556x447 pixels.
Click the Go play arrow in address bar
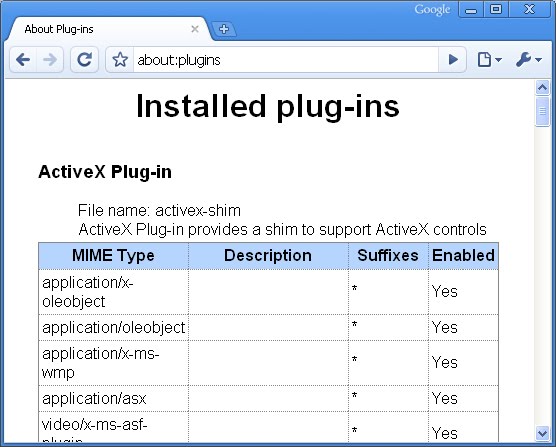coord(452,60)
